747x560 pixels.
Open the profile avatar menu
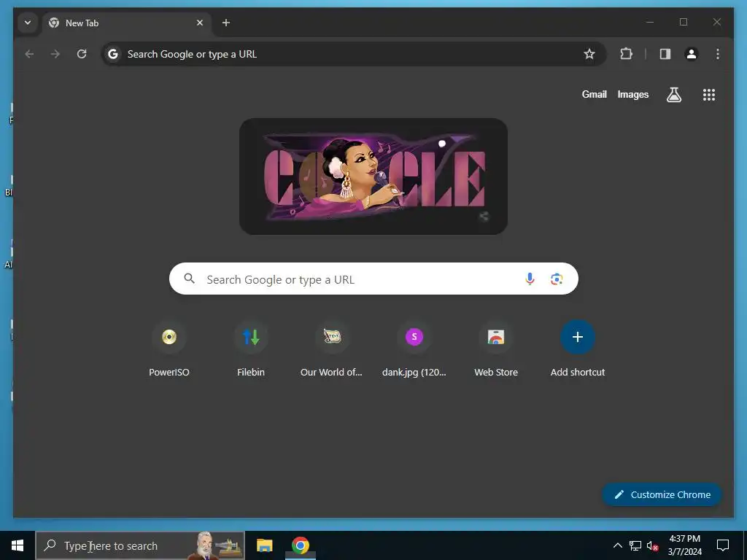point(692,54)
